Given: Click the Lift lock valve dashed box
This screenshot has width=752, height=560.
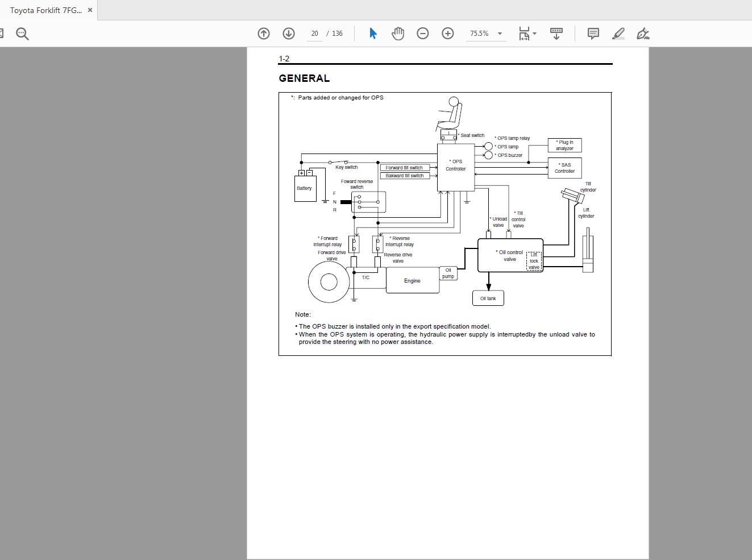Looking at the screenshot, I should click(534, 261).
